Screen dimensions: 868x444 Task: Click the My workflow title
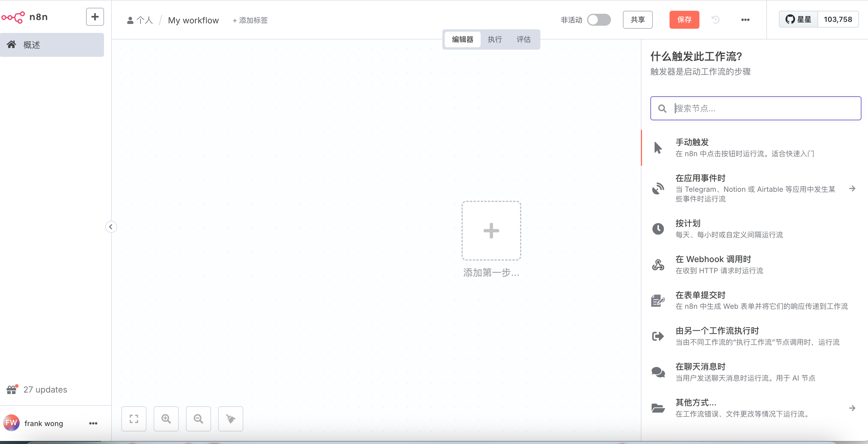click(x=193, y=20)
